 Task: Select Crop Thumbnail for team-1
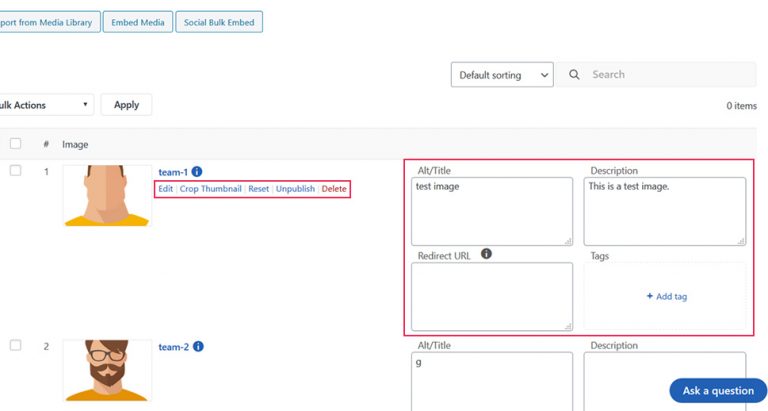point(210,189)
